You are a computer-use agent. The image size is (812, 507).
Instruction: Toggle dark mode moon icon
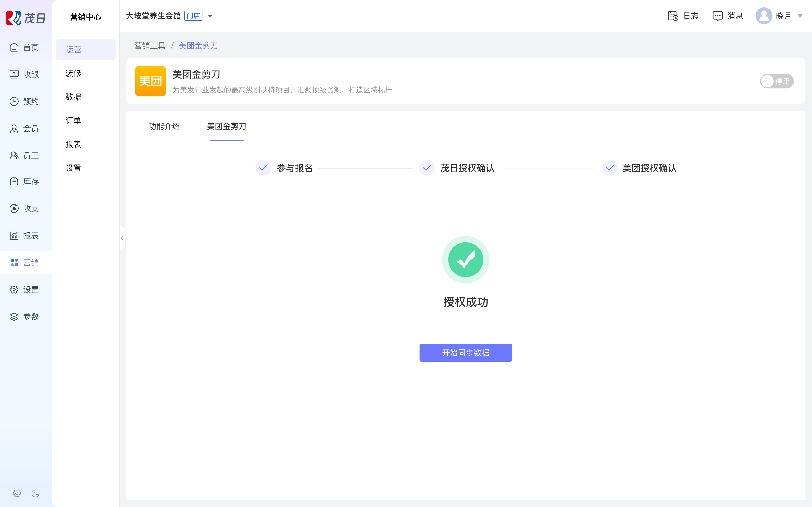click(x=36, y=493)
